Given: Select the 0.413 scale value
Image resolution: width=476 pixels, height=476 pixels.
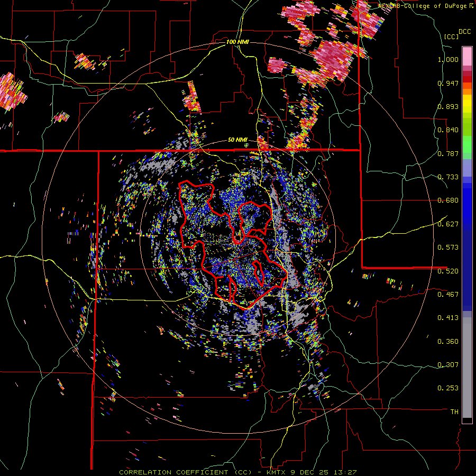Looking at the screenshot, I should click(x=448, y=317).
